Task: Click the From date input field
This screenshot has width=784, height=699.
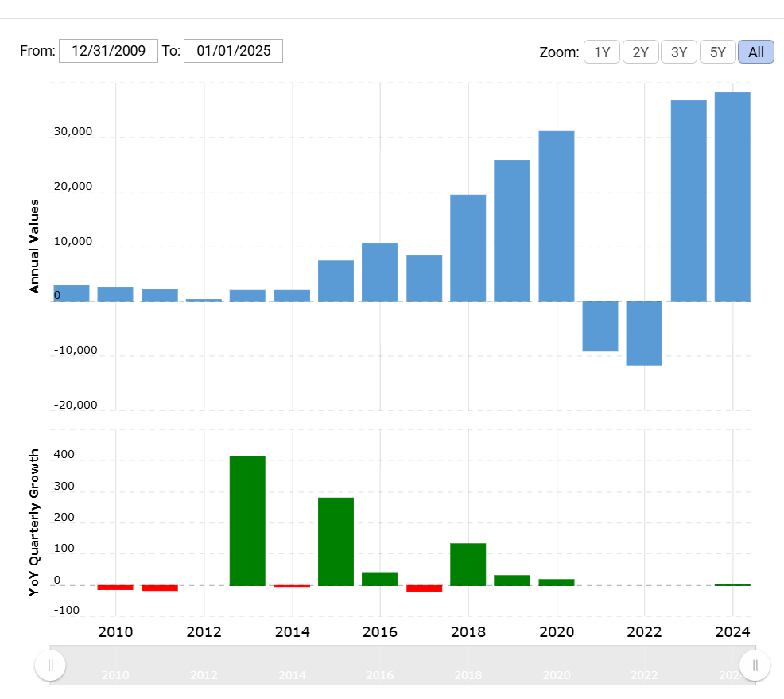Action: (108, 51)
